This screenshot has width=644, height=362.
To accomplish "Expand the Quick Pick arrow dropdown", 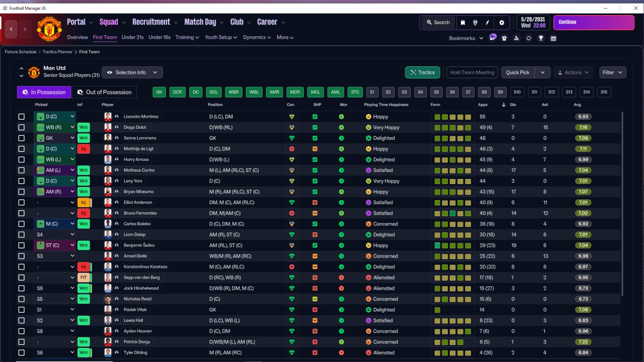I will [x=542, y=72].
